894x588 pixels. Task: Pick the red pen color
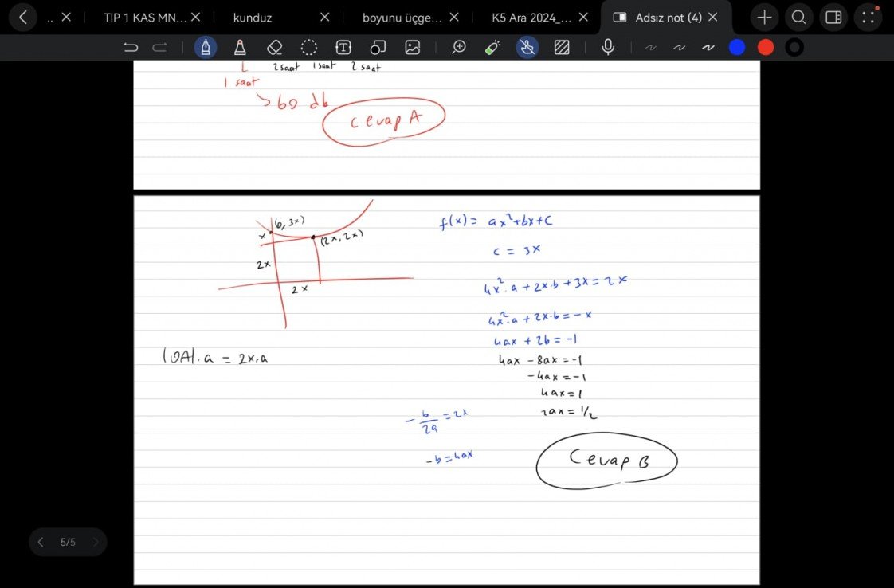coord(766,48)
